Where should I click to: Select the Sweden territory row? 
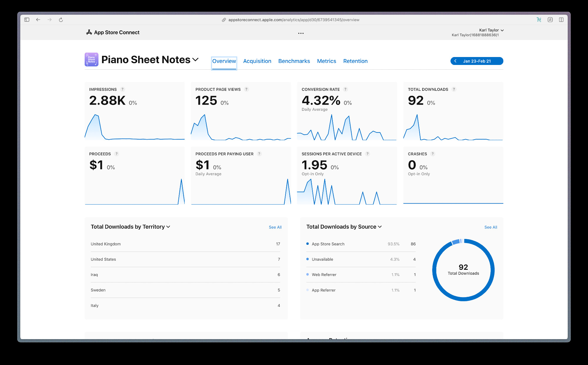pos(186,290)
